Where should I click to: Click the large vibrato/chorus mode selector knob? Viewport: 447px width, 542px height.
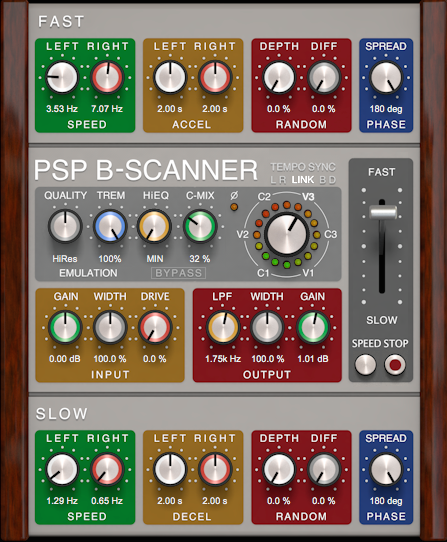pyautogui.click(x=287, y=234)
